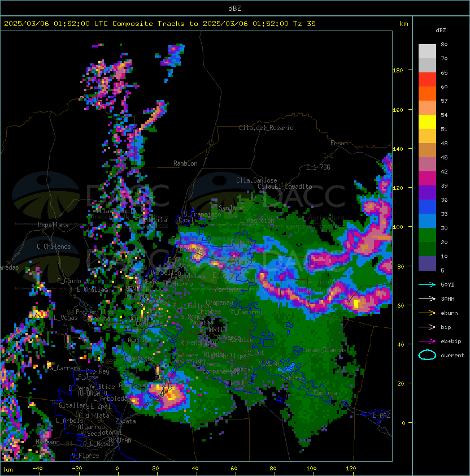This screenshot has width=470, height=476.
Task: Click the 'TUPUNGATO' map label
Action: 92,393
